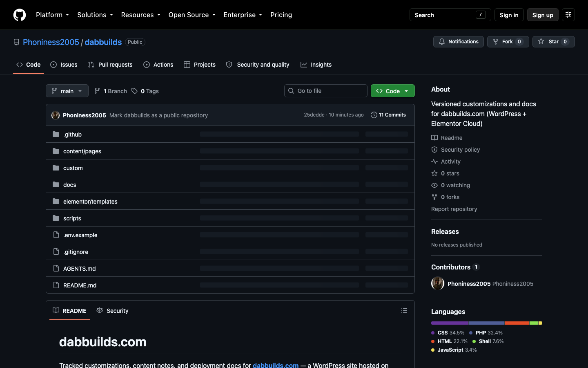The image size is (588, 368).
Task: Open the 11 Commits history link
Action: coord(388,115)
